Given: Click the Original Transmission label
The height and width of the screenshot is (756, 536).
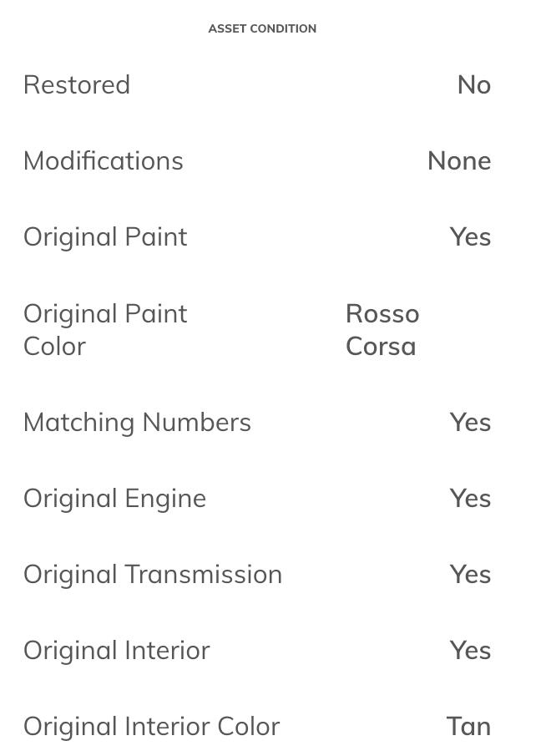Looking at the screenshot, I should tap(153, 574).
